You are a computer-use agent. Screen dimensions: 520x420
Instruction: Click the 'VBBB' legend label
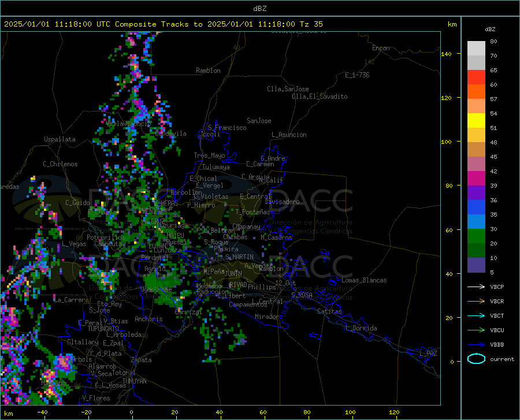click(x=497, y=345)
